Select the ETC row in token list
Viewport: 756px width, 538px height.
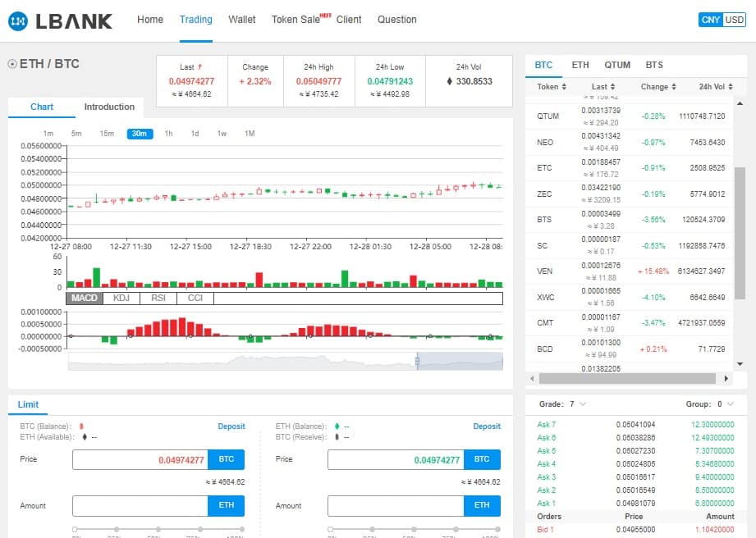(x=630, y=168)
